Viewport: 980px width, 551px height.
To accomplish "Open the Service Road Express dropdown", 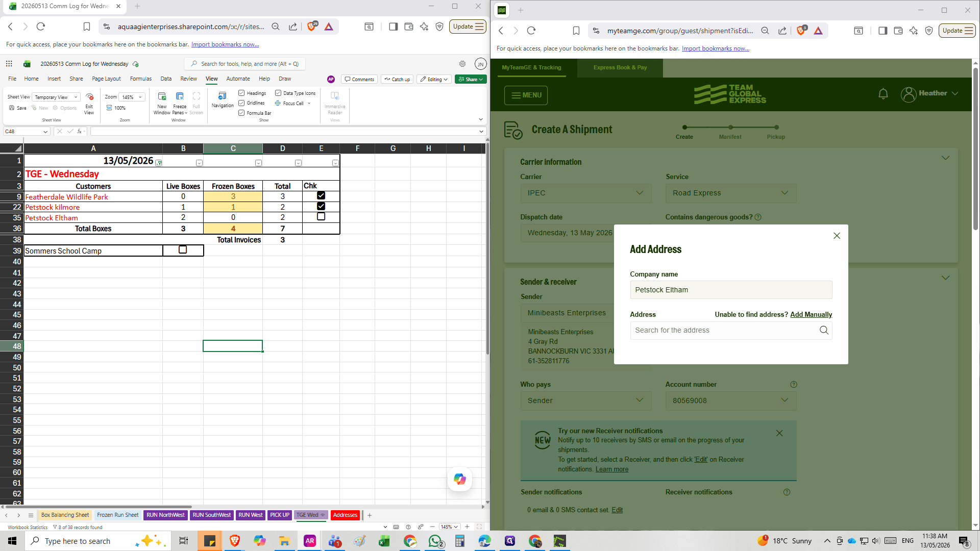I will pyautogui.click(x=730, y=193).
